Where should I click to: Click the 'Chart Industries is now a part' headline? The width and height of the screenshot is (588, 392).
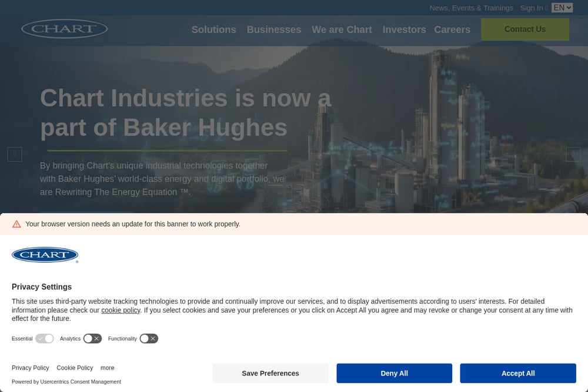pyautogui.click(x=186, y=113)
